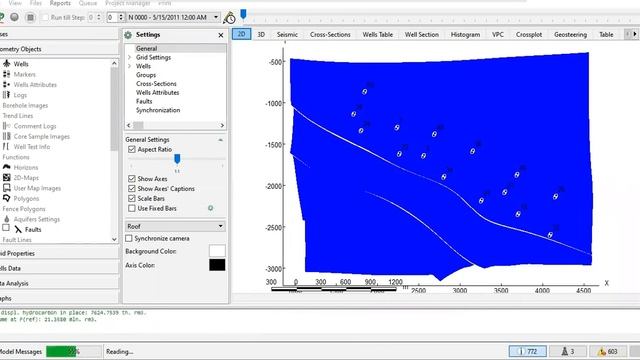Enable Synchronize camera checkbox
Viewport: 640px width, 360px height.
tap(129, 238)
